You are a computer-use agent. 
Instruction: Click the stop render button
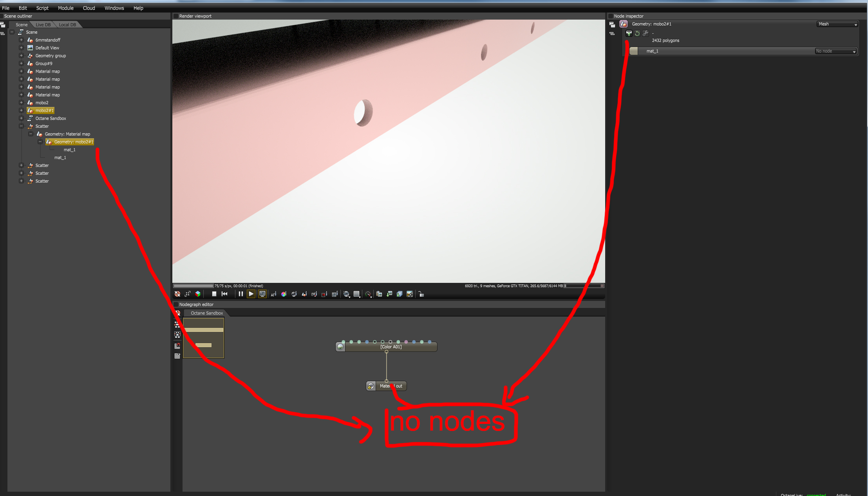[x=214, y=294]
